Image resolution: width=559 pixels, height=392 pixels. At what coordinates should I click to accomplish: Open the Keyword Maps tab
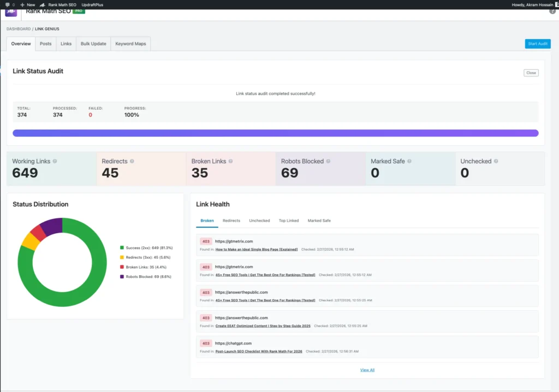tap(130, 44)
